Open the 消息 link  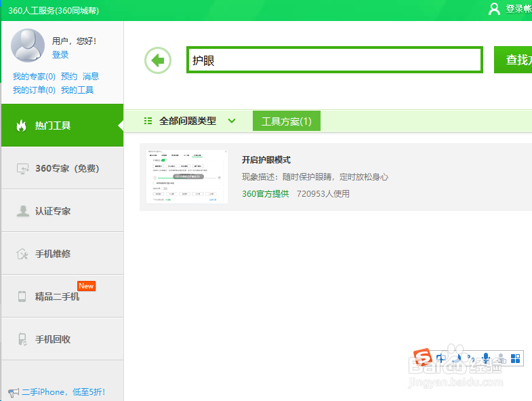pyautogui.click(x=91, y=77)
